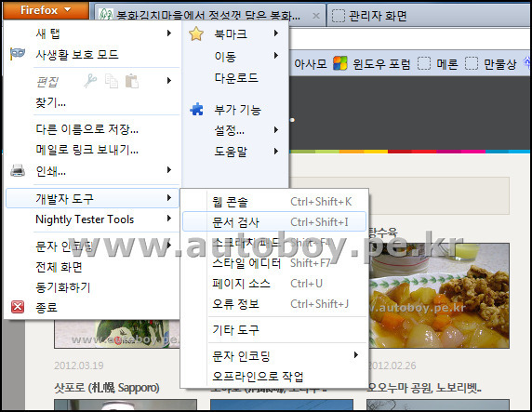
Task: Click the 2012.02.26 date text
Action: (392, 365)
